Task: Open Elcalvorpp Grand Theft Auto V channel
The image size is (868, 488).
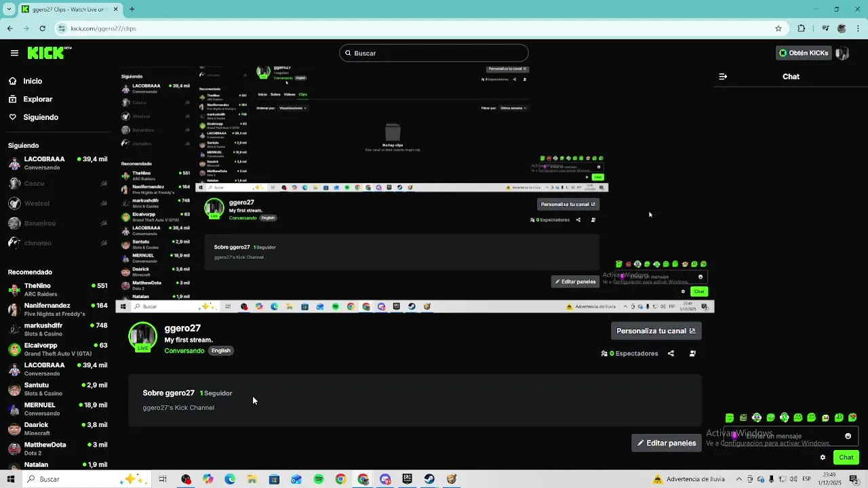Action: (58, 349)
